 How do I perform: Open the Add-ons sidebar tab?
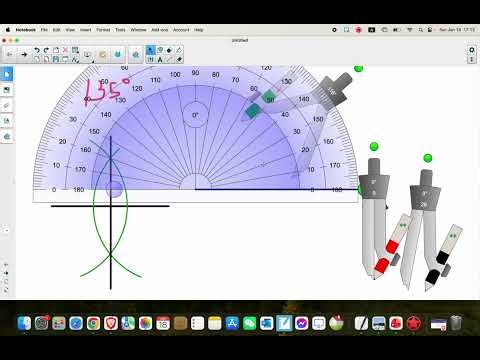(7, 136)
